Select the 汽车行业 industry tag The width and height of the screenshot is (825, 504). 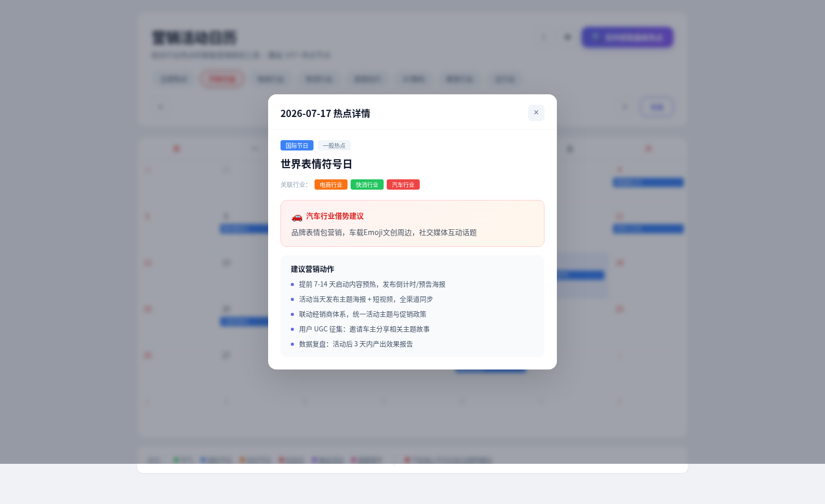(x=403, y=184)
